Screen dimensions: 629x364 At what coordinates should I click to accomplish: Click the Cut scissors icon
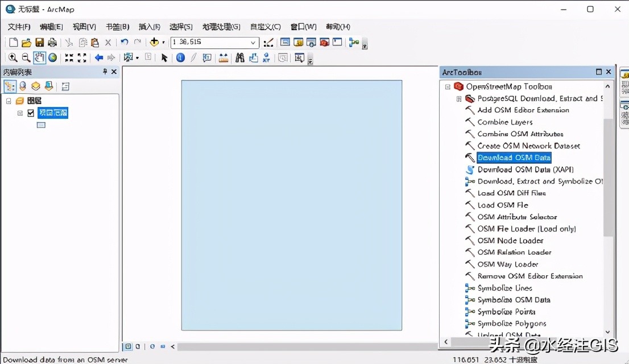tap(69, 42)
